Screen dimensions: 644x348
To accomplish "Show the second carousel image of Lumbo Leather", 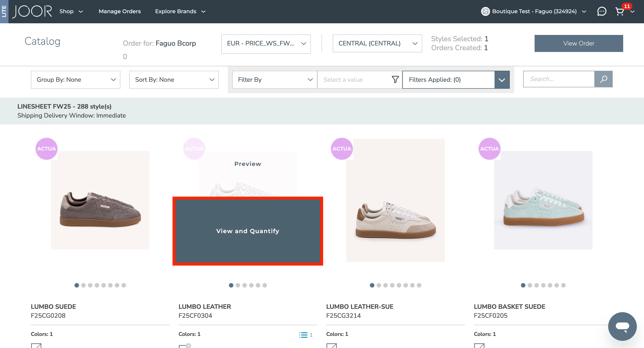I will [x=238, y=285].
